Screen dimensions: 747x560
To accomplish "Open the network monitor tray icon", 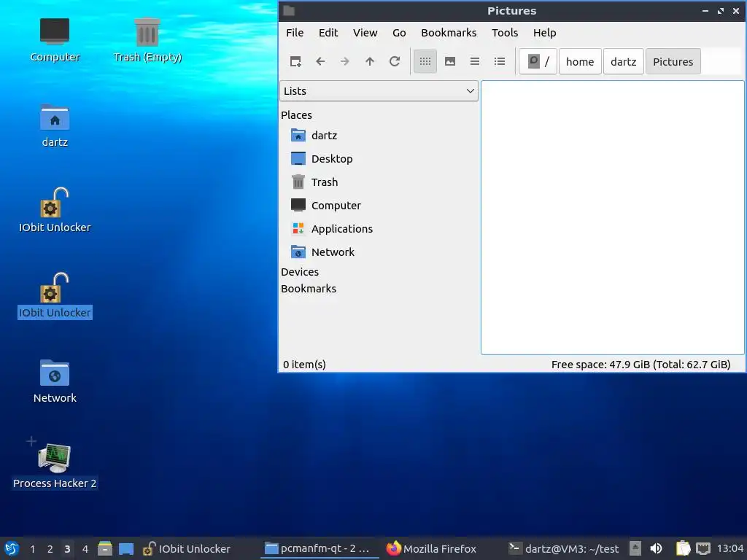I will [x=703, y=548].
